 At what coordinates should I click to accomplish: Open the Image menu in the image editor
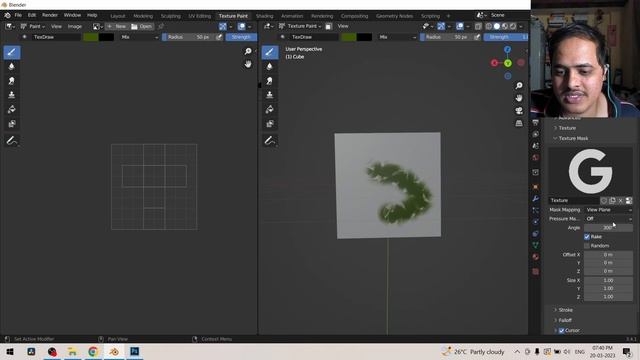74,27
